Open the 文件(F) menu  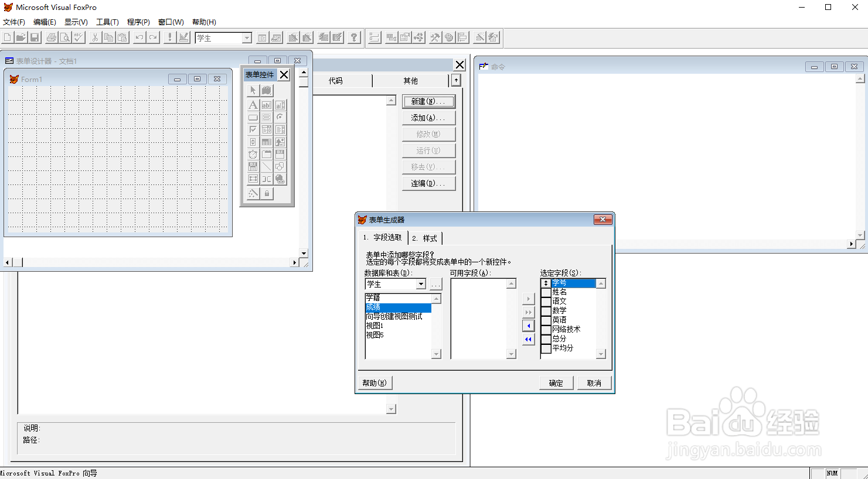(x=14, y=22)
